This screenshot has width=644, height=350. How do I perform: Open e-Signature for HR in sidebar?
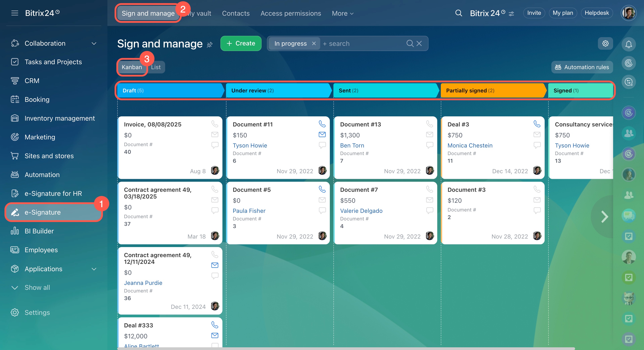53,194
